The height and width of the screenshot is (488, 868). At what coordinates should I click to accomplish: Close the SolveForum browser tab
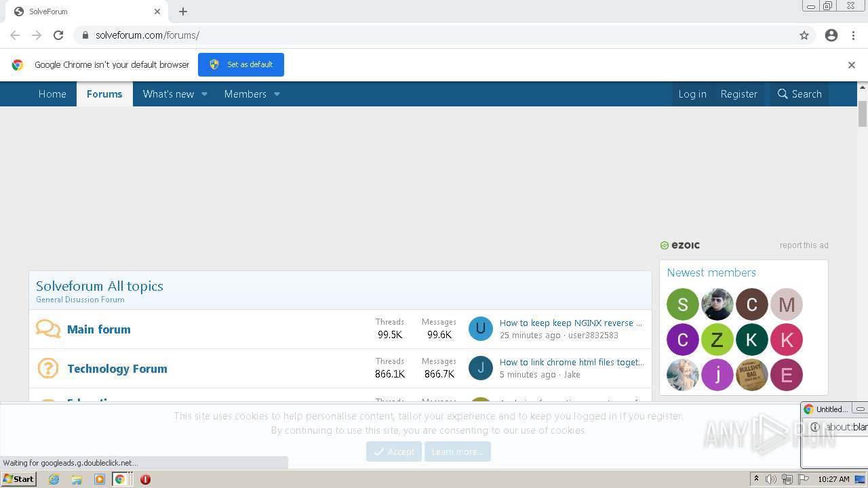(x=157, y=12)
